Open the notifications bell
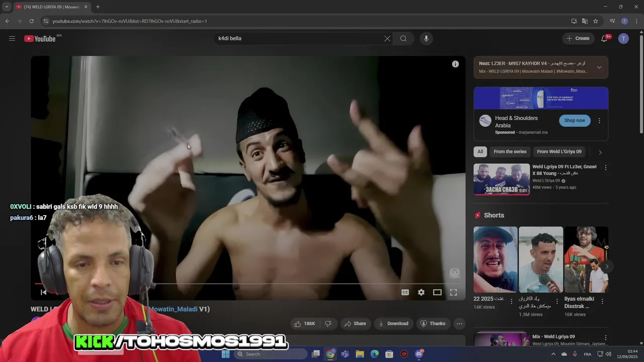 [x=604, y=38]
